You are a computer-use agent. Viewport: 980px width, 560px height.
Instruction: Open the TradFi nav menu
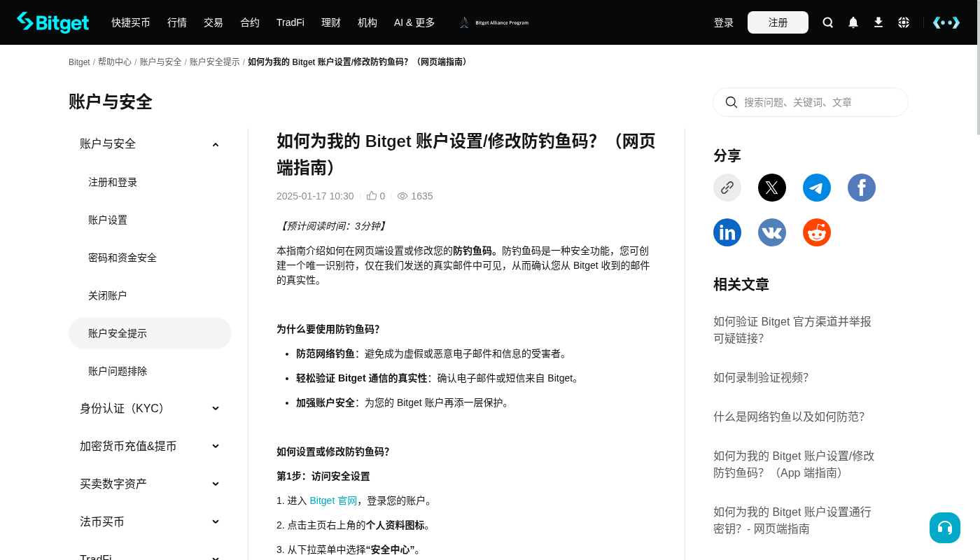point(290,22)
